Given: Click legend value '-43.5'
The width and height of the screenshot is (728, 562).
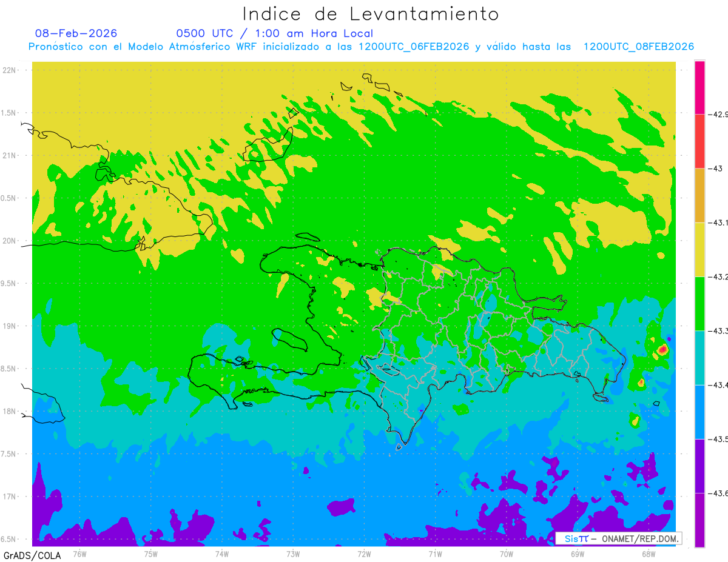Looking at the screenshot, I should click(x=718, y=439).
